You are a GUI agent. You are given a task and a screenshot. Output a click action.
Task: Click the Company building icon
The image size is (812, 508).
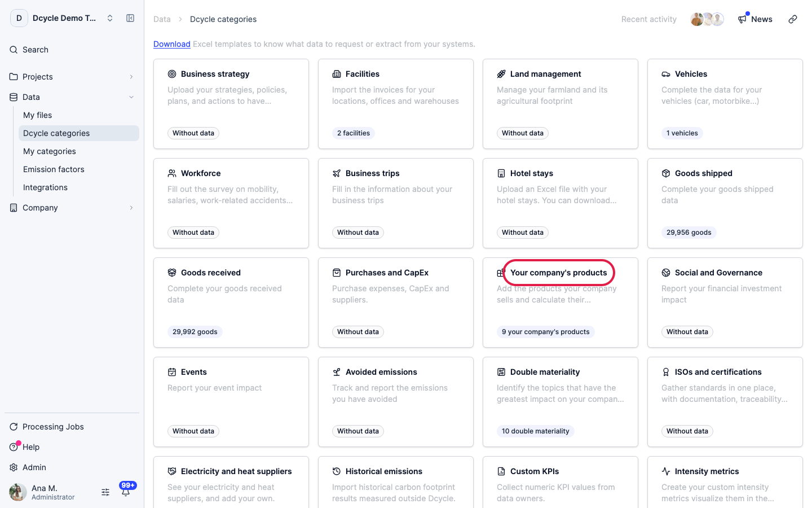click(x=14, y=208)
